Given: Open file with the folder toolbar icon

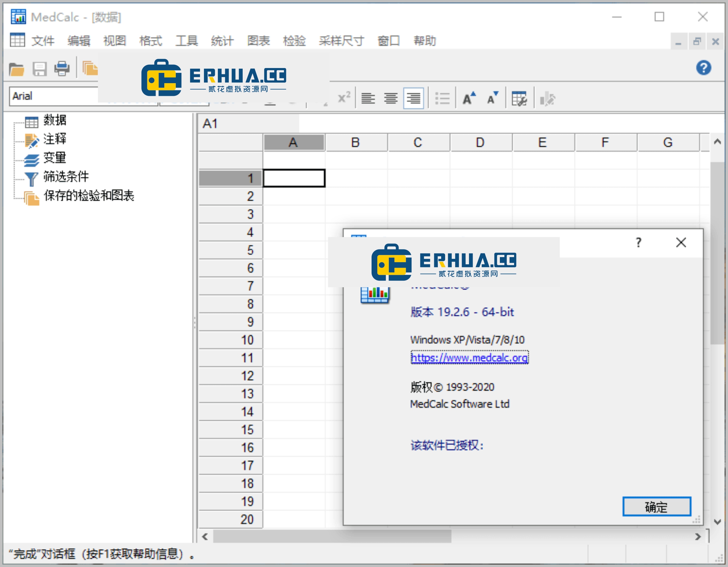Looking at the screenshot, I should point(16,69).
